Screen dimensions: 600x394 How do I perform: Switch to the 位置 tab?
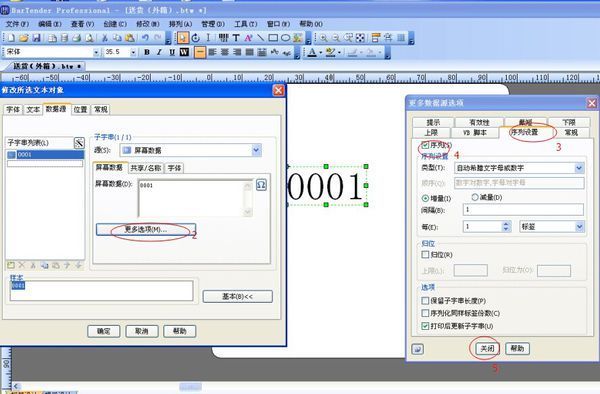(x=80, y=110)
